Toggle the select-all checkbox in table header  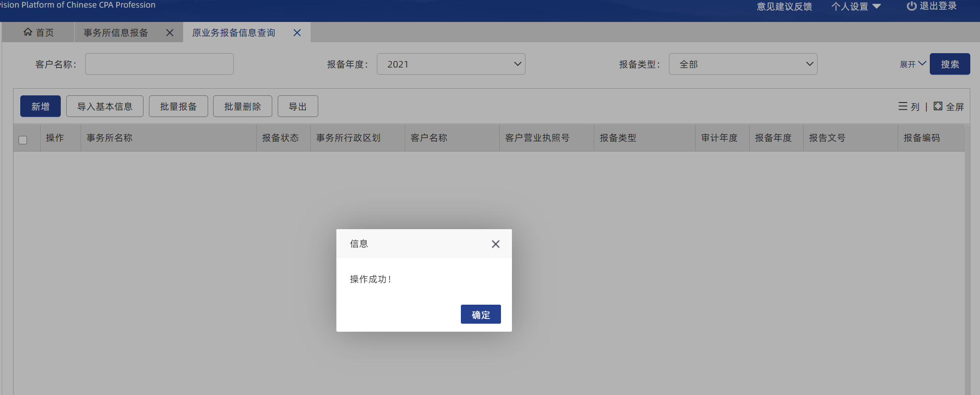[23, 140]
